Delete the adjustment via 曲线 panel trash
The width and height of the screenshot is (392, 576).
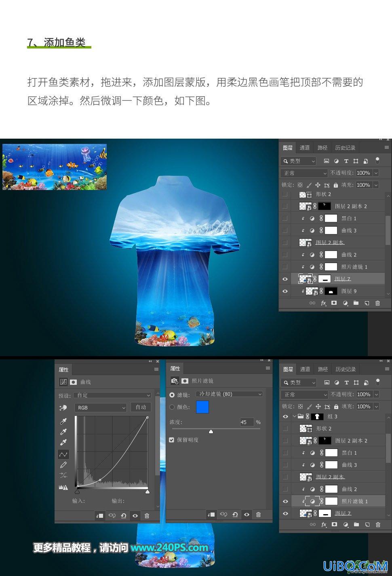[x=147, y=515]
